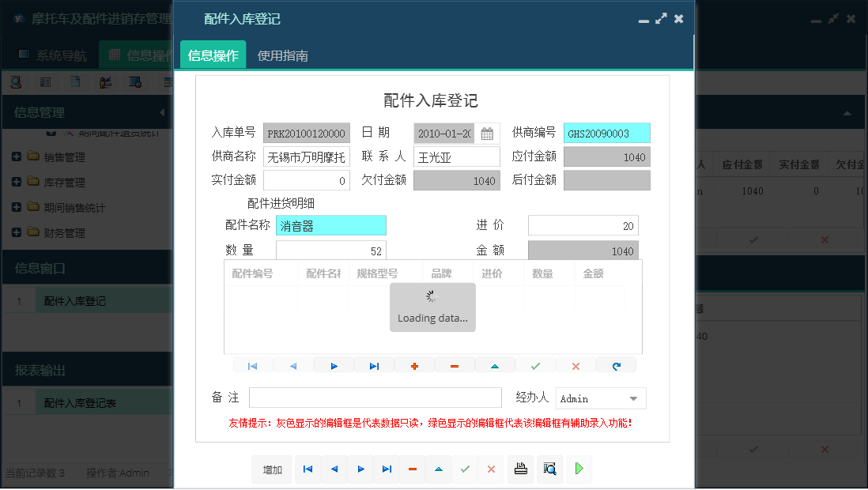Click the 备注 remarks input field
The width and height of the screenshot is (868, 490).
tap(375, 398)
